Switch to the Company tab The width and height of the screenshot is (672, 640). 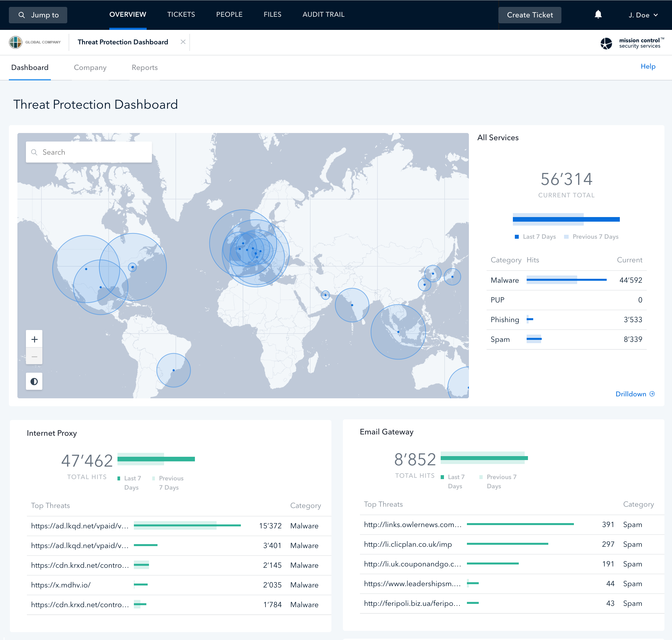point(90,68)
